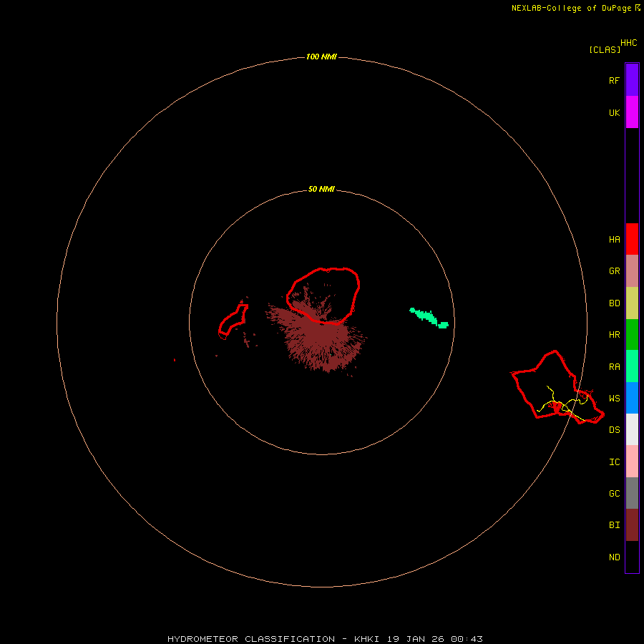Select the DS white legend swatch
Image resolution: width=644 pixels, height=644 pixels.
point(632,429)
